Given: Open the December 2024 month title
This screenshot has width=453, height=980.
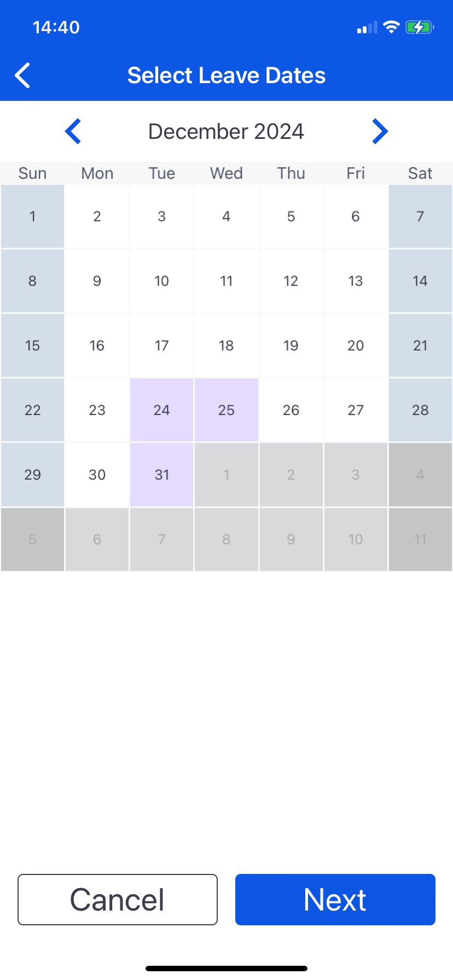Looking at the screenshot, I should (226, 132).
